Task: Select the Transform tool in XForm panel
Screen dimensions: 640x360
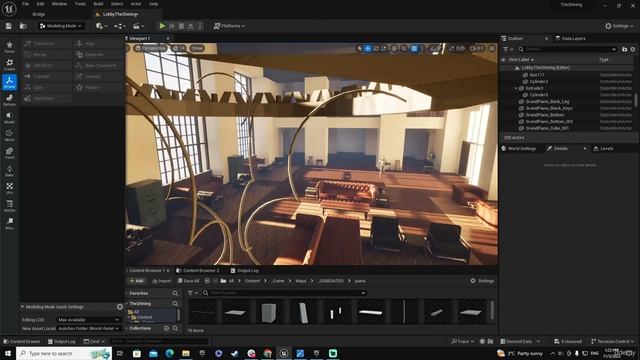Action: click(47, 43)
